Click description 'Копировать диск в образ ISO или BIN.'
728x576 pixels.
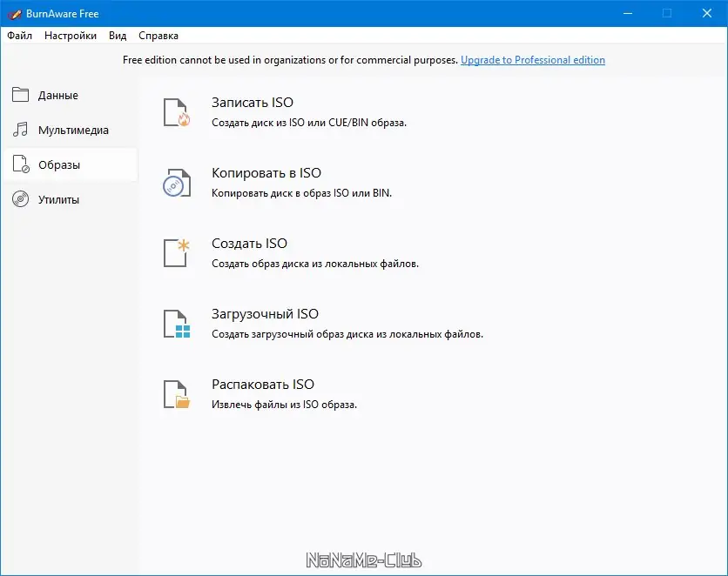[x=302, y=193]
